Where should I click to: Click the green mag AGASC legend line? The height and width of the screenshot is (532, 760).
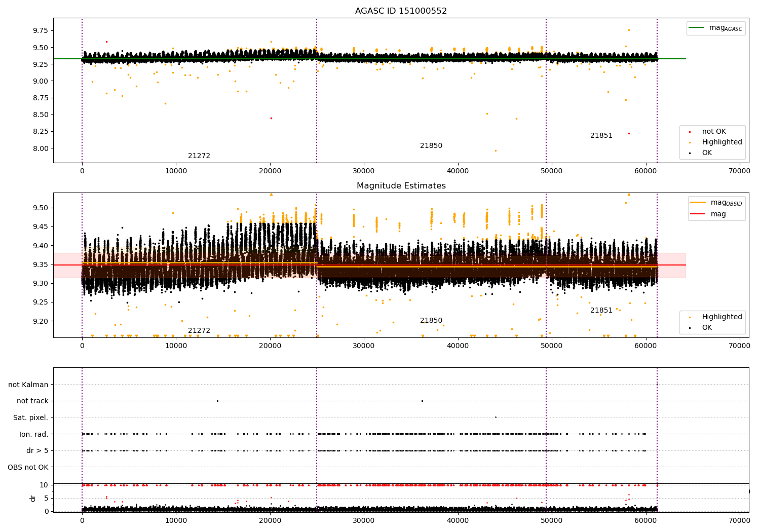coord(698,28)
